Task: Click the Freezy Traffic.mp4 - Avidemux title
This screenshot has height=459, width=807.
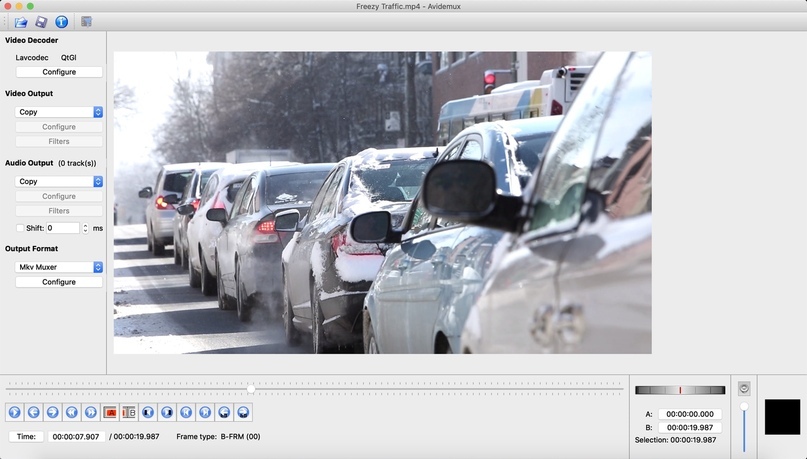Action: [408, 6]
